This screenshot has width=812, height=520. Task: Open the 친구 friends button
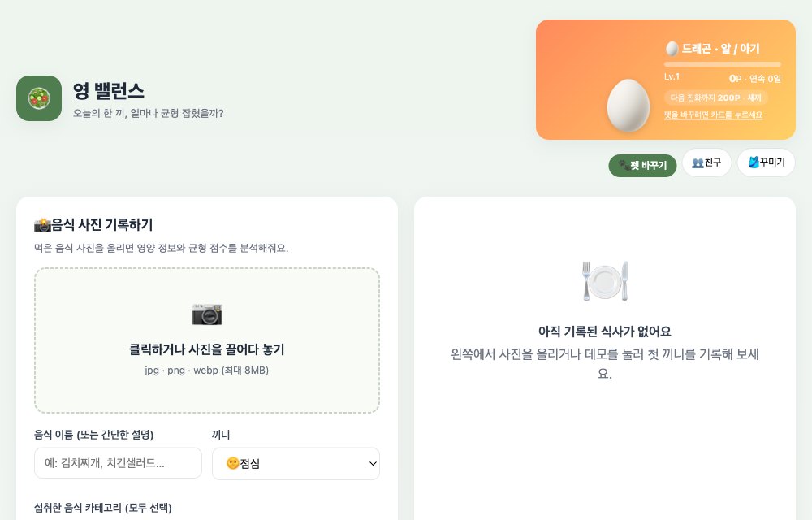(x=706, y=162)
